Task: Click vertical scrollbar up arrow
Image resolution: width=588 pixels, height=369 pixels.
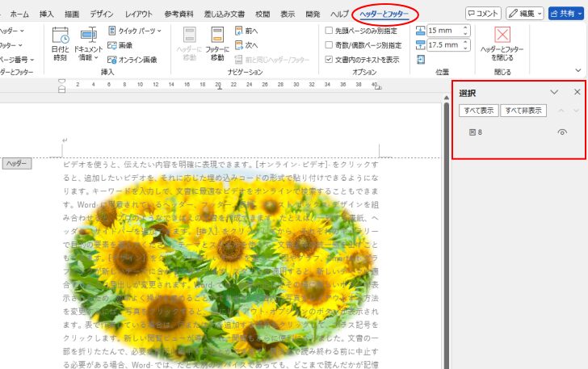Action: tap(446, 98)
